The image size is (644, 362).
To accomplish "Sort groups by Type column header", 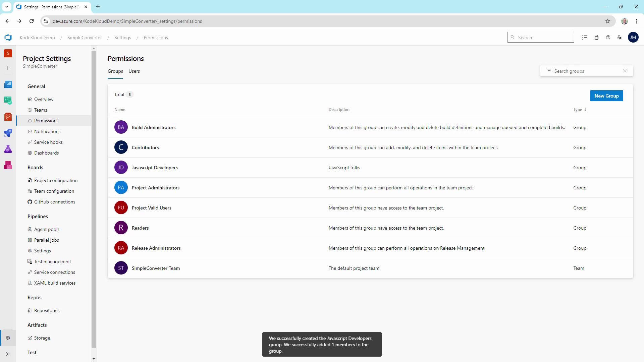I will [578, 110].
